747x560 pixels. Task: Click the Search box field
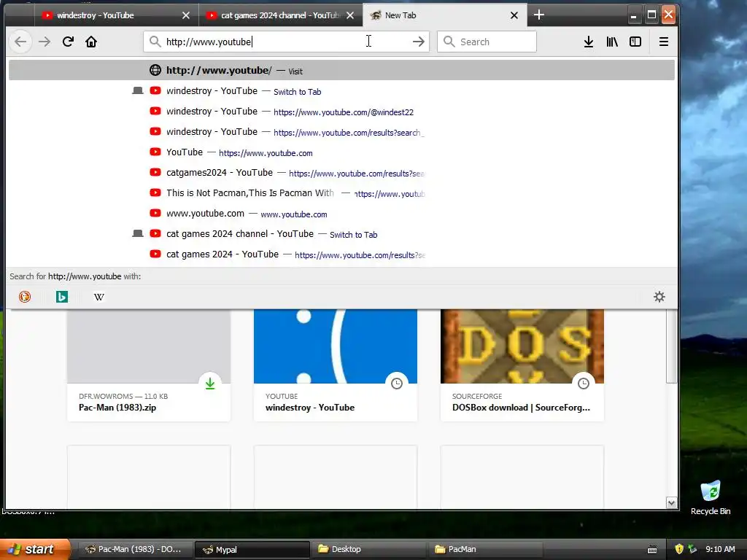pos(487,42)
